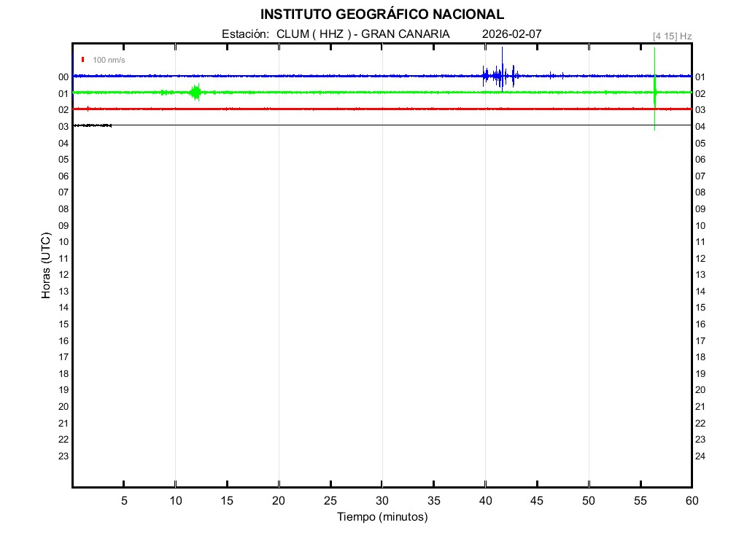The width and height of the screenshot is (747, 560).
Task: Click the green seismic event near minute 12
Action: pos(195,92)
